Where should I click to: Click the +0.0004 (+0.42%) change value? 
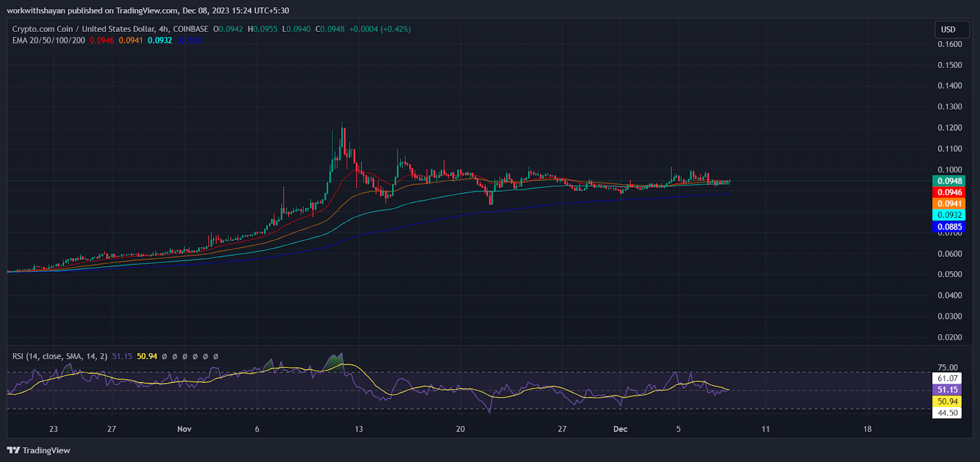click(x=380, y=29)
